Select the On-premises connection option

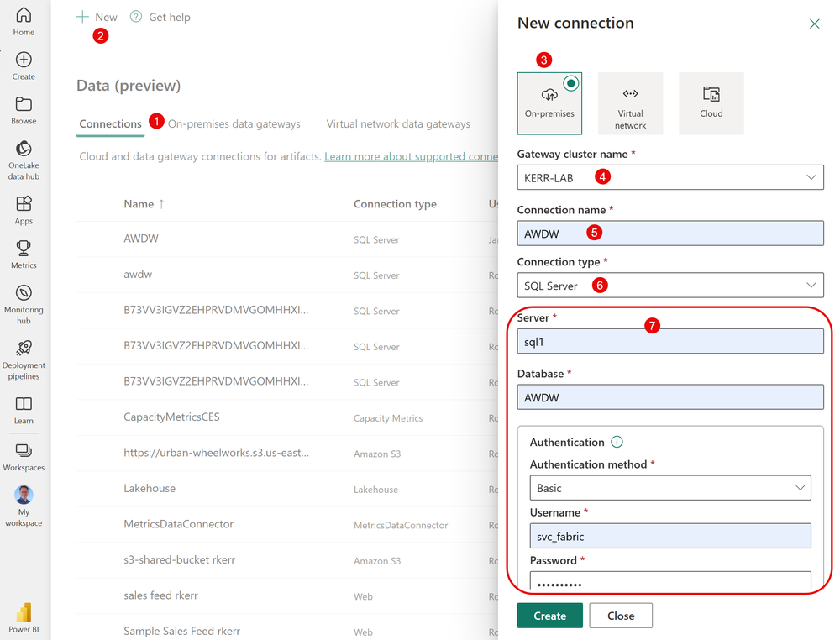tap(549, 102)
